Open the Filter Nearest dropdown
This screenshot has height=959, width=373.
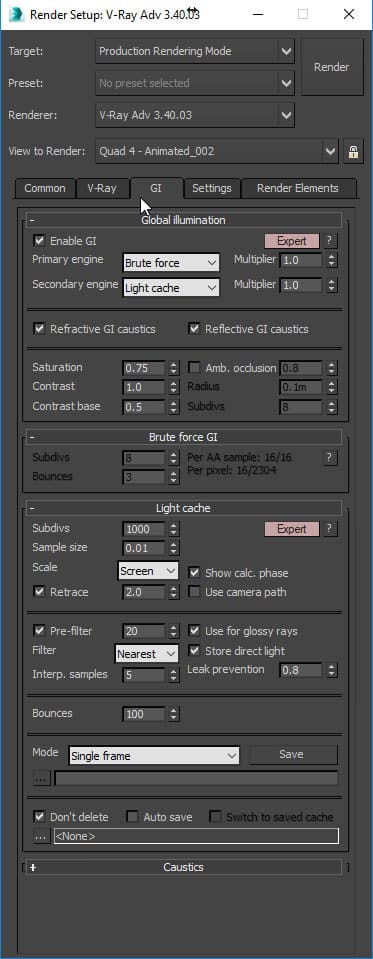[x=147, y=654]
